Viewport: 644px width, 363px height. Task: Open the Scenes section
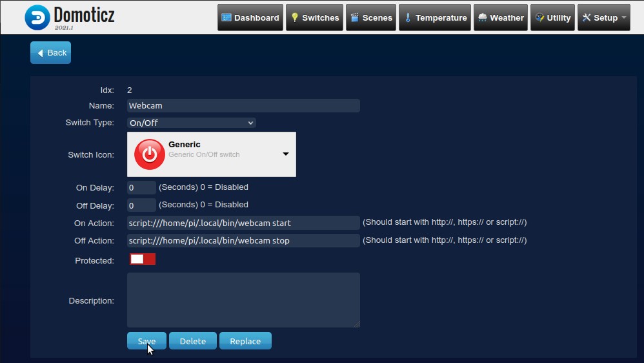[x=371, y=17]
